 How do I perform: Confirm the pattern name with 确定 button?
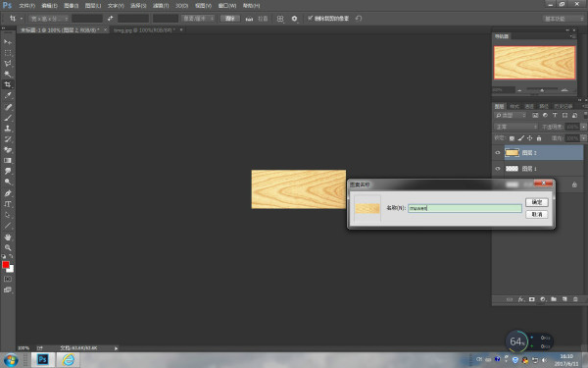coord(537,202)
